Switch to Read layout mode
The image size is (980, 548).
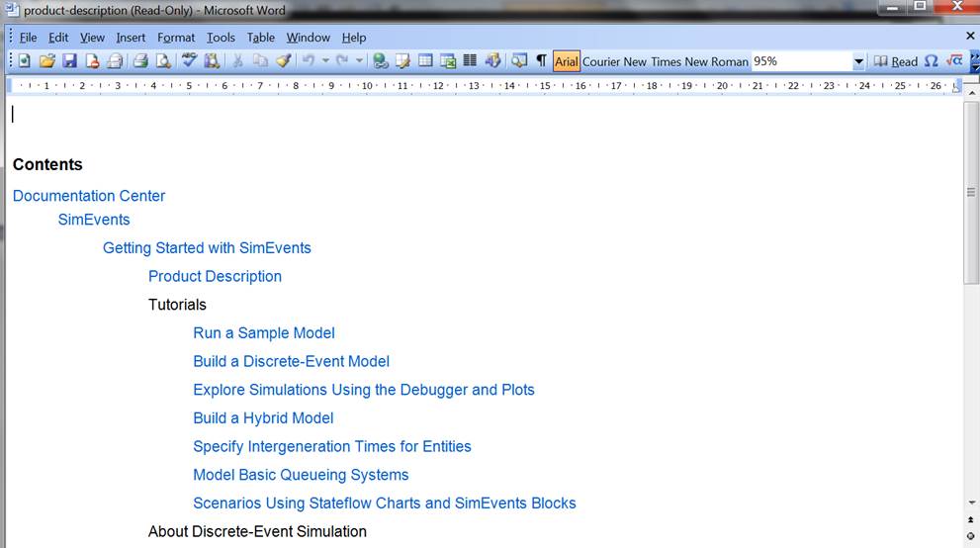896,60
